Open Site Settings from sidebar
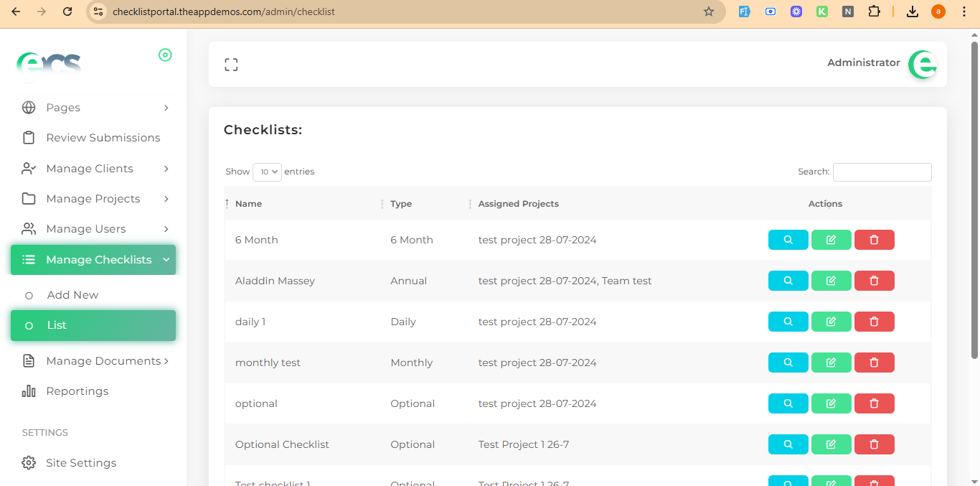Viewport: 980px width, 486px height. point(80,463)
